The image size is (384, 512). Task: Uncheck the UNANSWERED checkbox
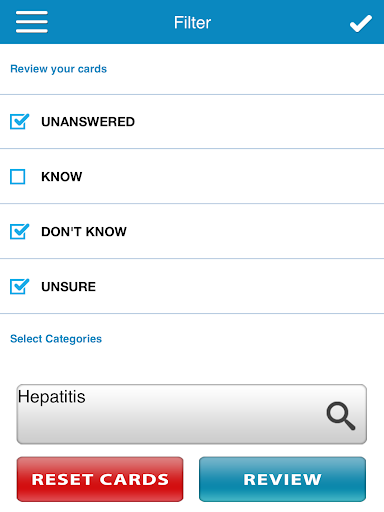19,121
